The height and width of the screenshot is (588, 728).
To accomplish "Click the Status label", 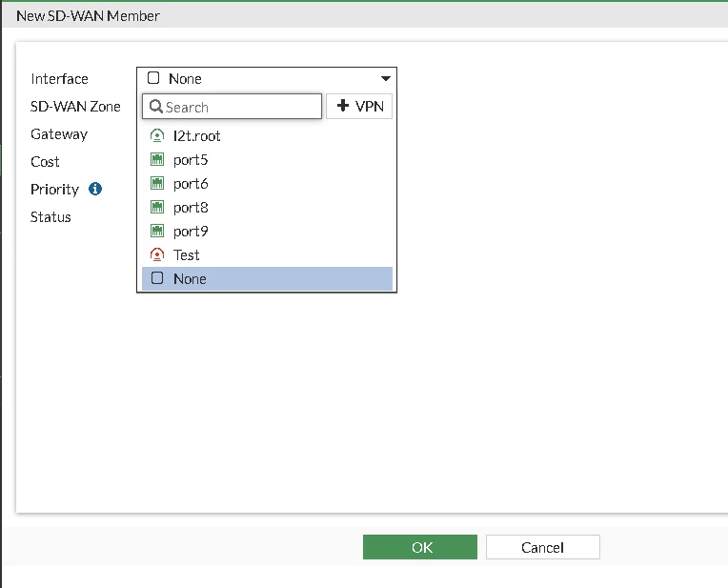I will (x=51, y=217).
